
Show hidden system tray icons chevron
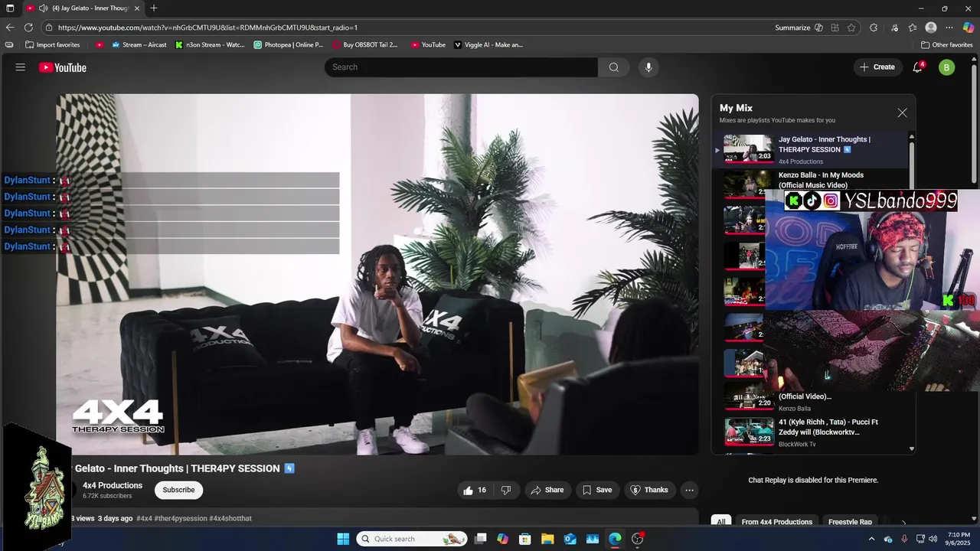click(x=871, y=539)
